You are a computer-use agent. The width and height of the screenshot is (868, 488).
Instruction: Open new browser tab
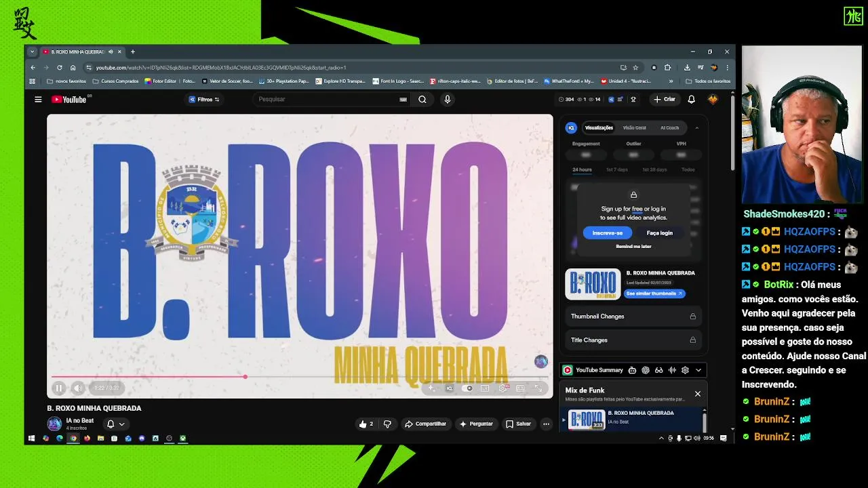133,52
